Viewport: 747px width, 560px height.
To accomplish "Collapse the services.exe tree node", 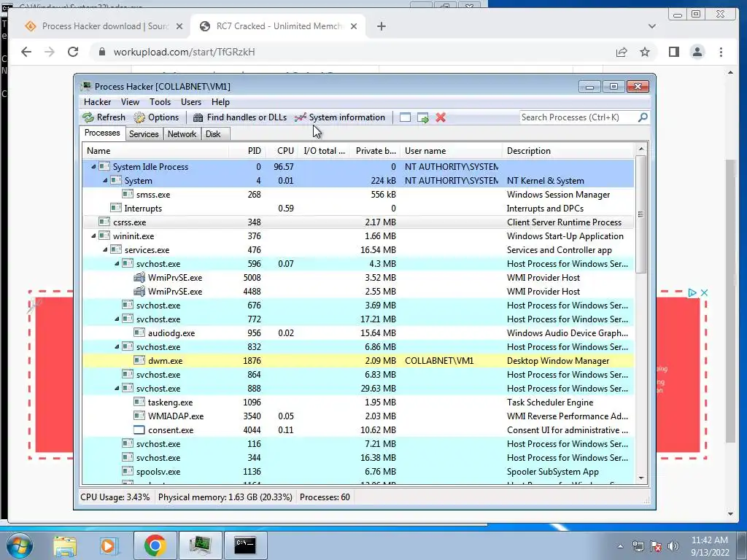I will click(105, 249).
